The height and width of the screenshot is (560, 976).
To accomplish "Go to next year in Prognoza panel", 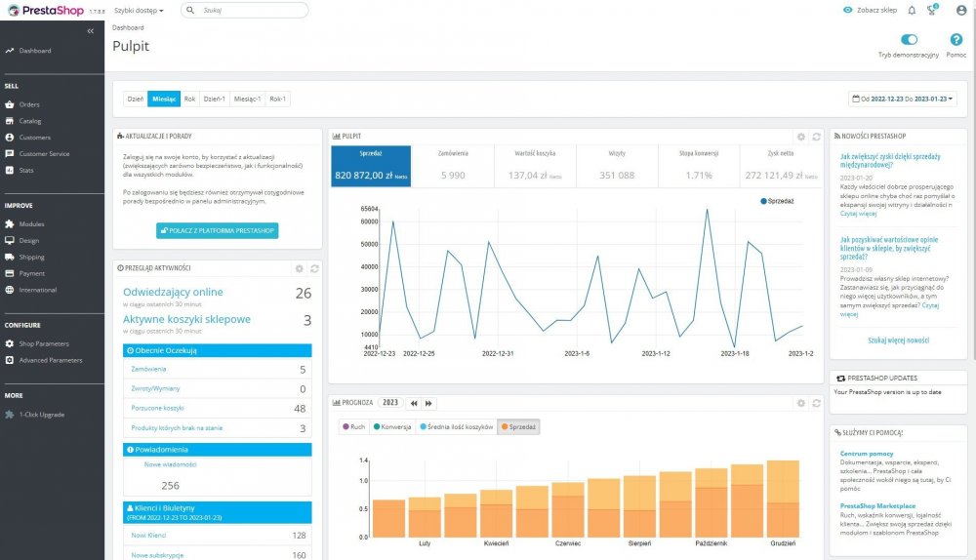I will (428, 403).
